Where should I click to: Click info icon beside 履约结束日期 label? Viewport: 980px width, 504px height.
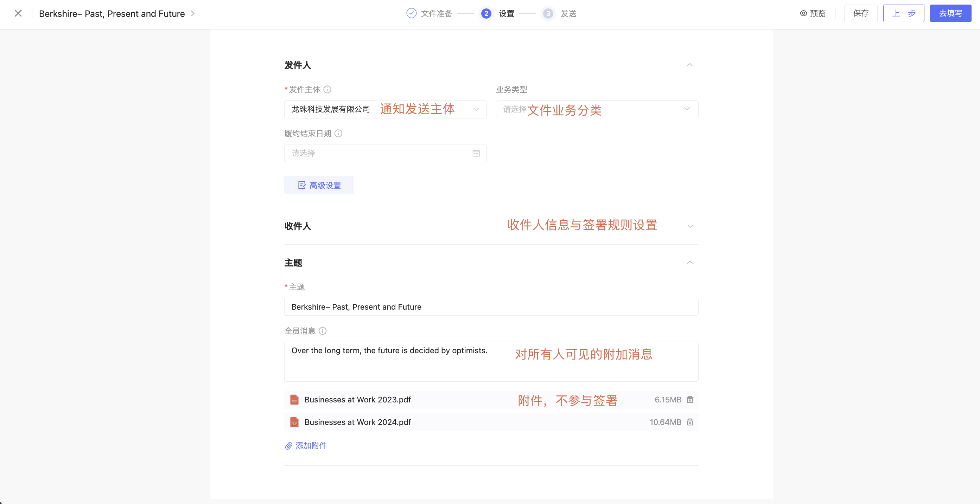click(x=338, y=134)
